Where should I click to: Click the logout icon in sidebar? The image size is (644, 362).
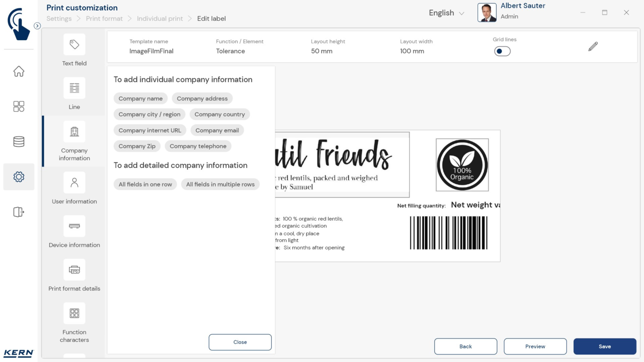tap(19, 212)
